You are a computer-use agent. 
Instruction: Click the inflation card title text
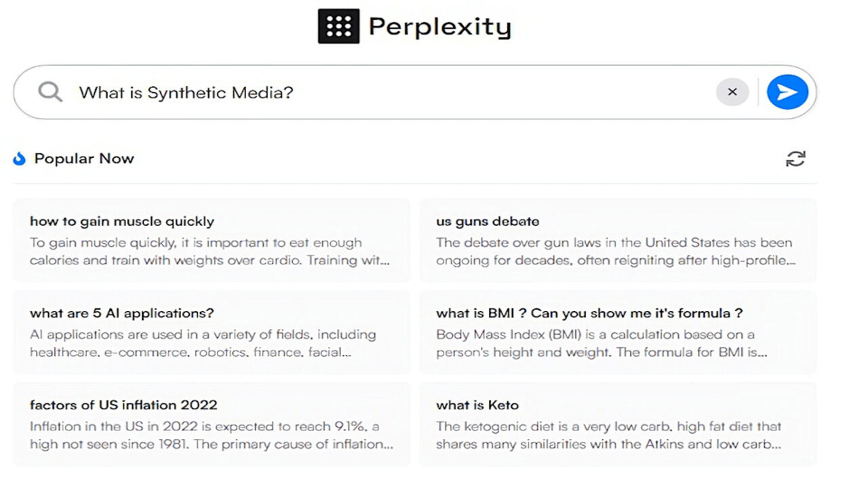pyautogui.click(x=123, y=405)
